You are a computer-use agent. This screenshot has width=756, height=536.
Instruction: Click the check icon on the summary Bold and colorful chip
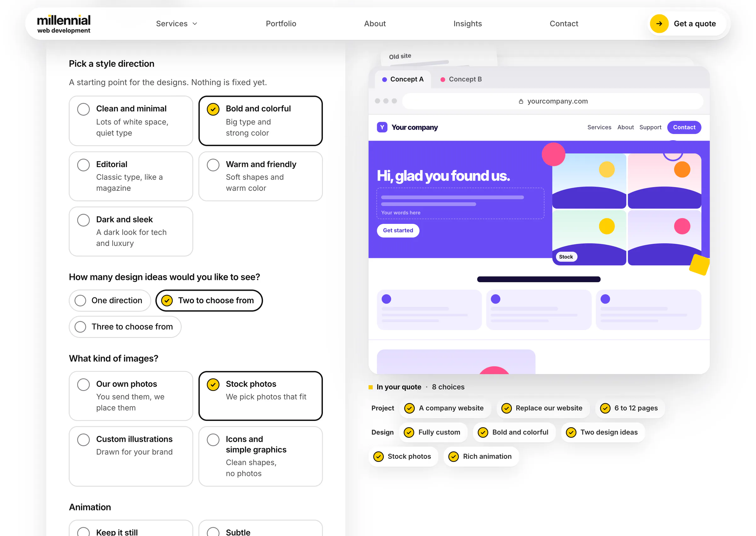coord(483,432)
